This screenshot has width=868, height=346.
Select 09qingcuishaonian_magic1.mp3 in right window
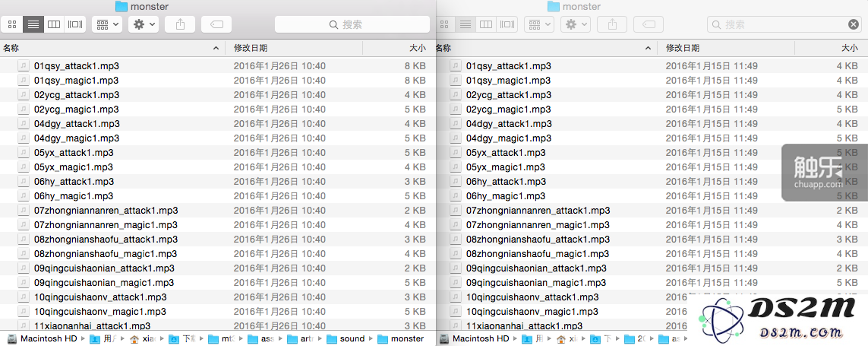point(536,282)
